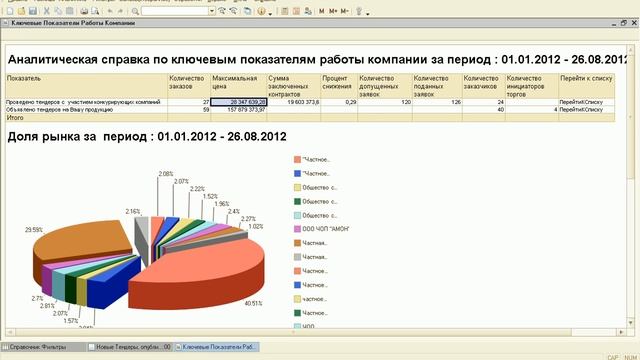The height and width of the screenshot is (360, 640).
Task: Click the user lock icon before M
Action: (x=308, y=11)
